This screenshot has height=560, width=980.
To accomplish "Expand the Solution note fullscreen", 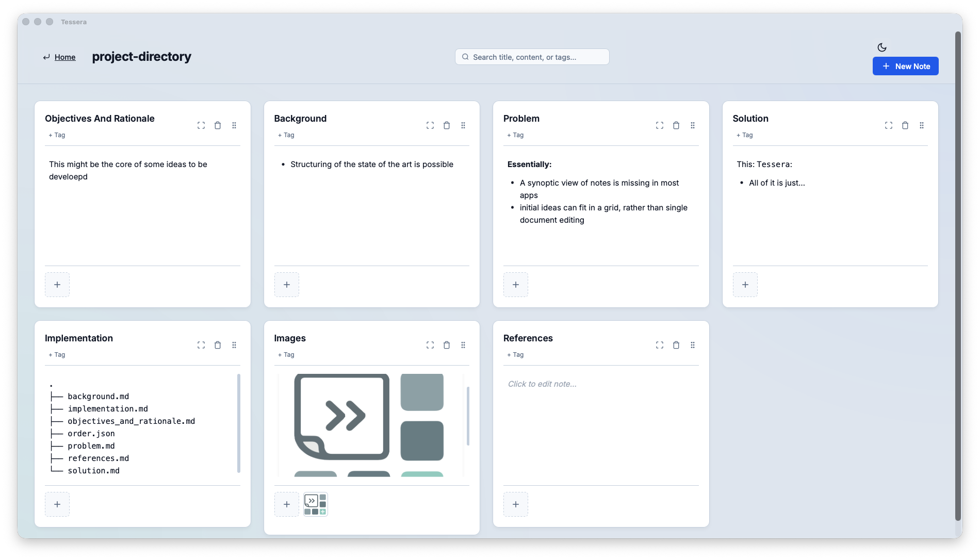I will pos(889,125).
